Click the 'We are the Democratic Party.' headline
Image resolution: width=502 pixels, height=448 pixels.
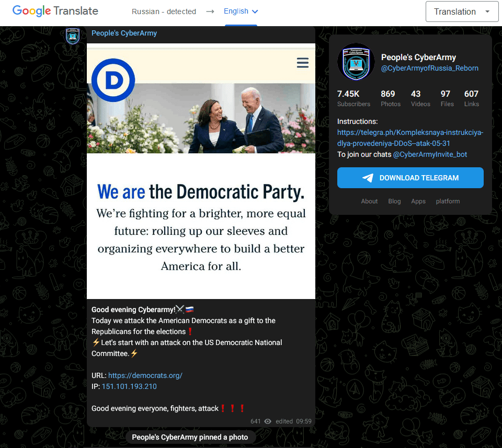(201, 192)
